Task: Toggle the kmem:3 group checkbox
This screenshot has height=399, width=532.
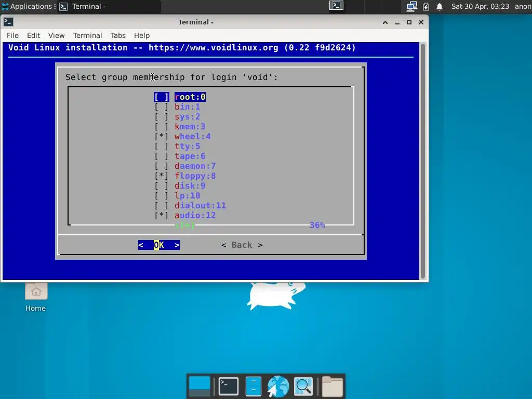Action: click(x=162, y=127)
